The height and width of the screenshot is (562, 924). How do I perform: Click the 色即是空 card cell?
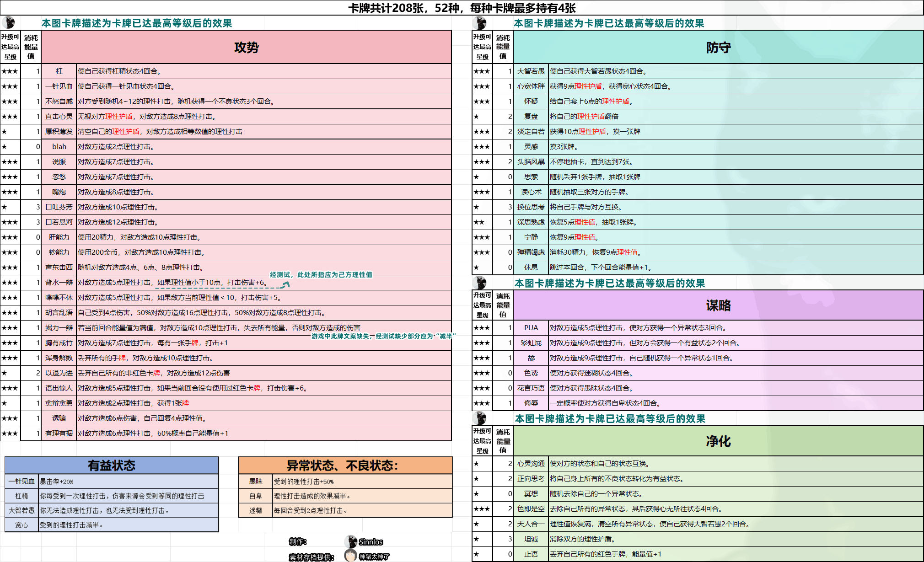click(531, 509)
